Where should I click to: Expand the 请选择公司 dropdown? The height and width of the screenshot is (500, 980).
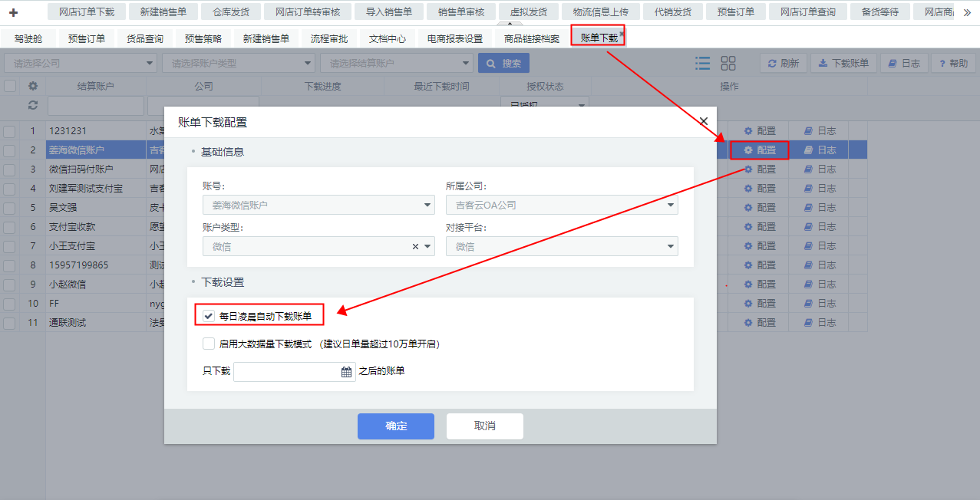click(80, 64)
